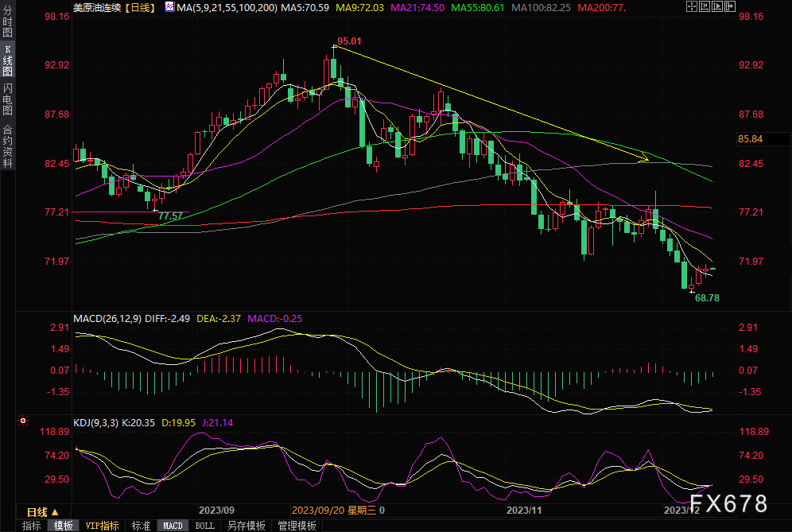This screenshot has height=532, width=792.
Task: Choose the 标准 template
Action: (141, 526)
